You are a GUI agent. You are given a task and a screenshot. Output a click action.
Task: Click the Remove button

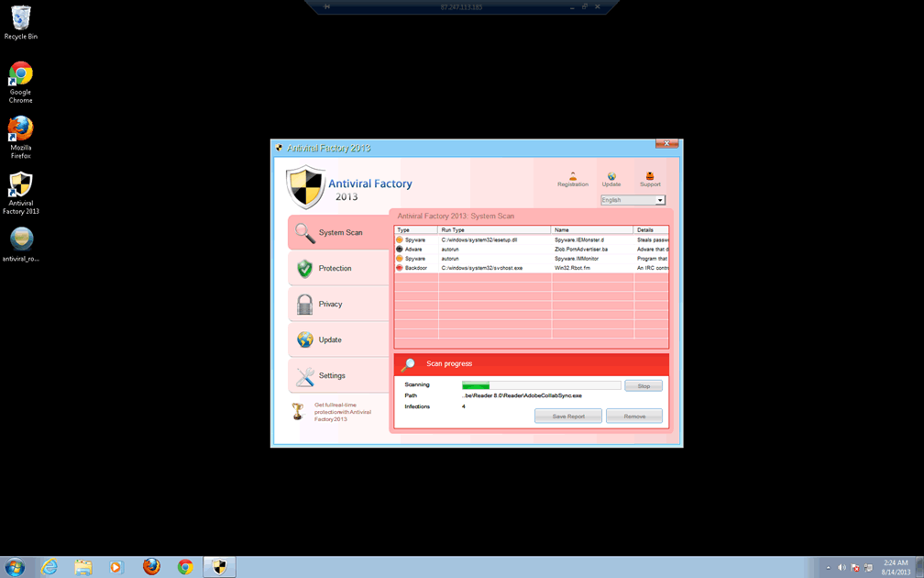[634, 417]
